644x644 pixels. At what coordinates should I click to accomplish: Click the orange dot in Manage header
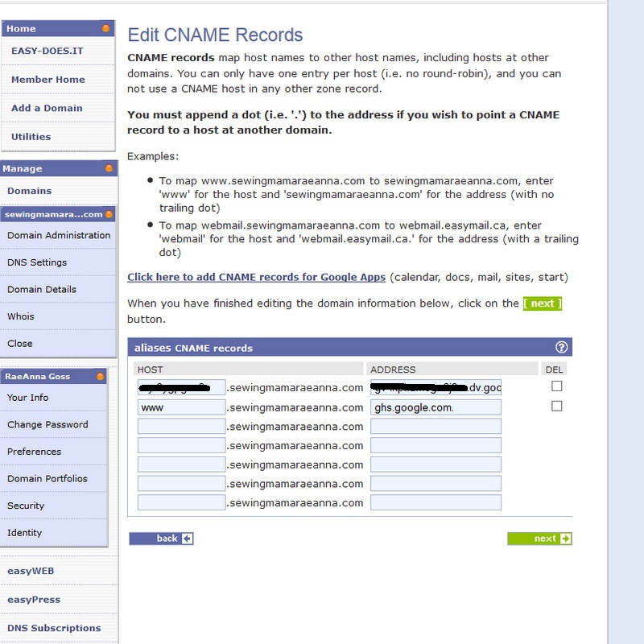109,168
